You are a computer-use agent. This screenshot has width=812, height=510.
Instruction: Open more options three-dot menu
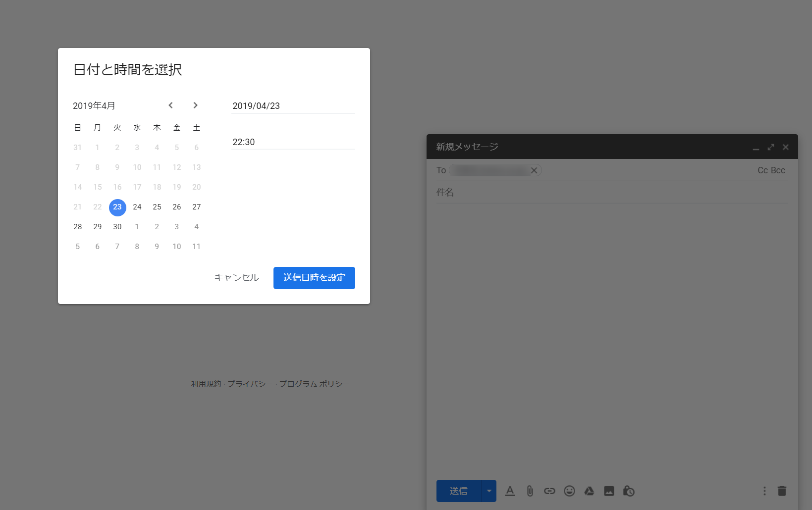point(764,491)
